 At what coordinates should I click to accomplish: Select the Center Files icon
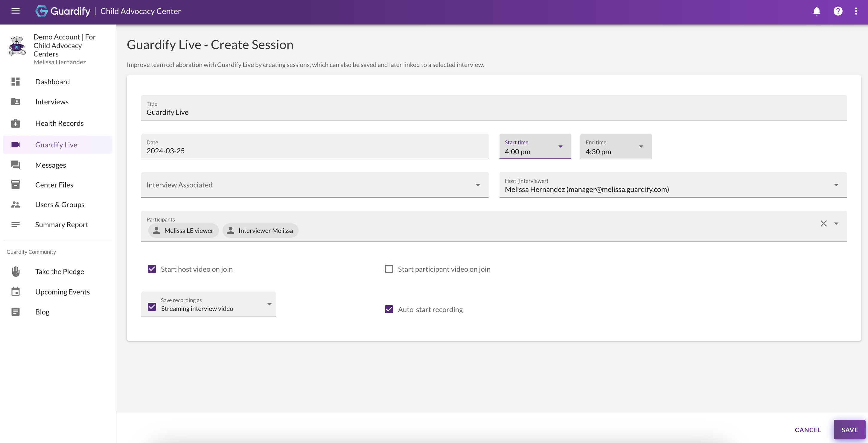pos(16,184)
